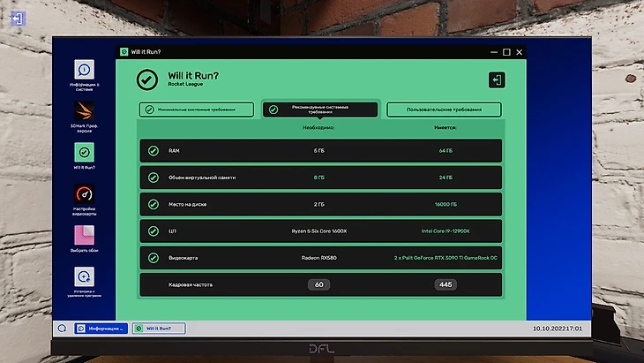The height and width of the screenshot is (363, 644).
Task: Click the checkmark in the disk space row
Action: 154,204
